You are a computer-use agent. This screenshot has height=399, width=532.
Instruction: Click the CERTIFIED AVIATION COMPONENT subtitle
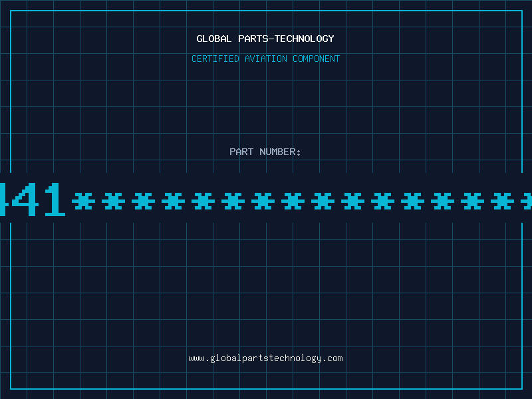(265, 59)
